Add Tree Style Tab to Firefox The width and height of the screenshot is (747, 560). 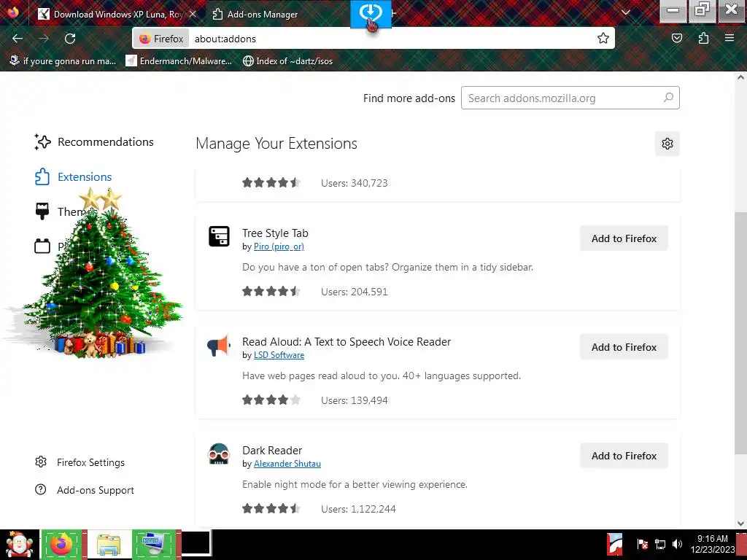tap(624, 238)
